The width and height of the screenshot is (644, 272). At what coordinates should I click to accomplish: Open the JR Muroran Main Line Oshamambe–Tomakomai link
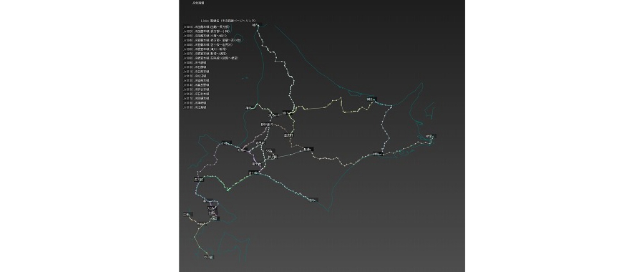213,40
